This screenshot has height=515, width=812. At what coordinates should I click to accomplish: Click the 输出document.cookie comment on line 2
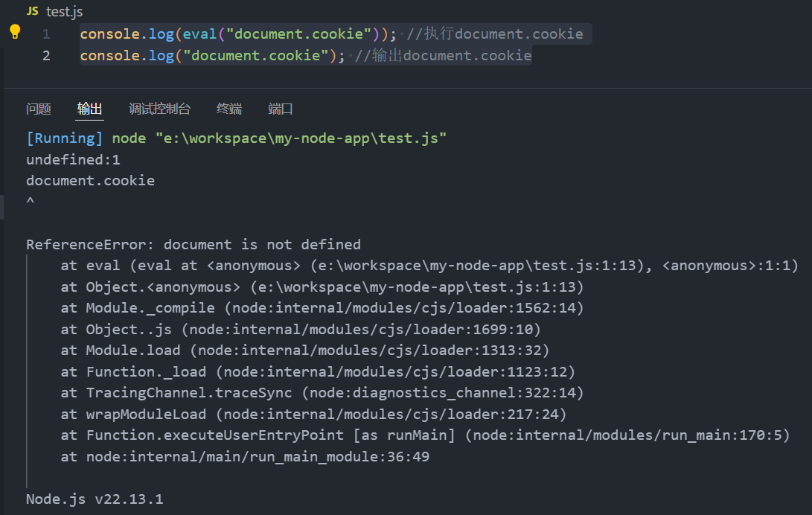click(444, 55)
